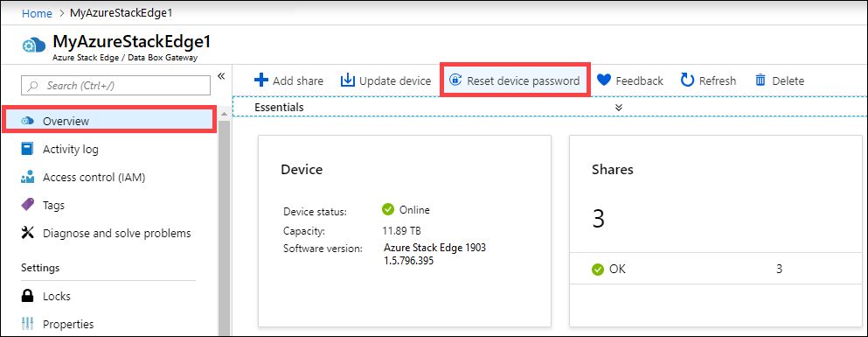Open Activity log from sidebar
This screenshot has width=868, height=337.
(70, 149)
